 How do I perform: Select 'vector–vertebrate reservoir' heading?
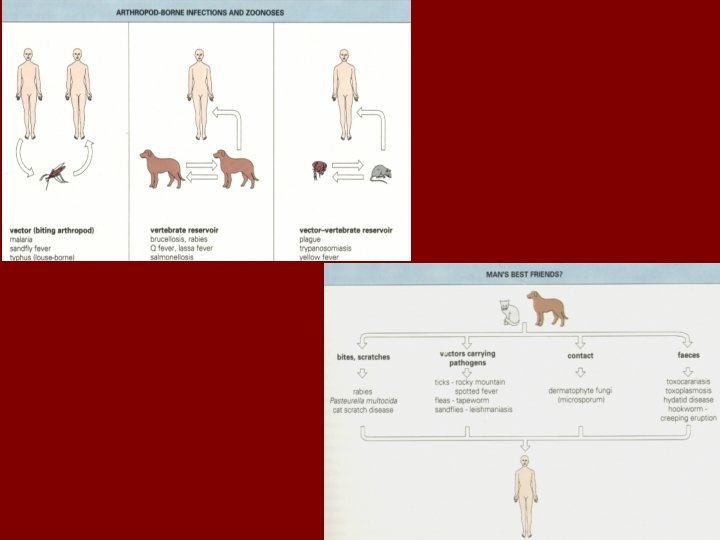(x=346, y=230)
